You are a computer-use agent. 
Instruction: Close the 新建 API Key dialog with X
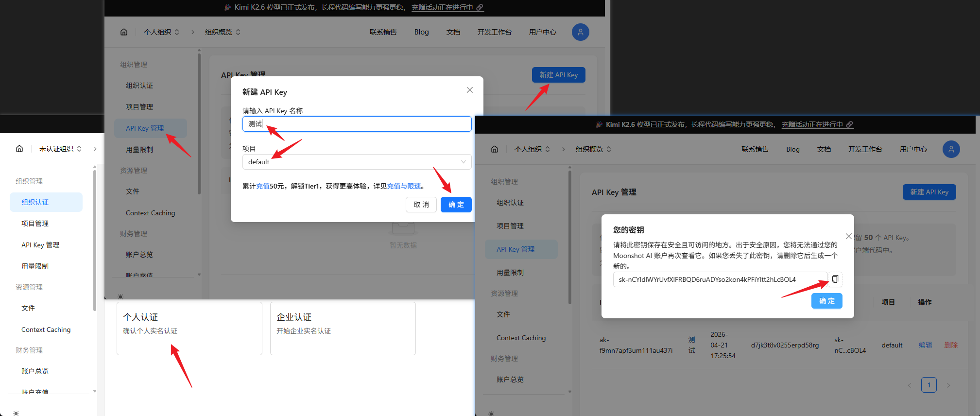(x=470, y=90)
